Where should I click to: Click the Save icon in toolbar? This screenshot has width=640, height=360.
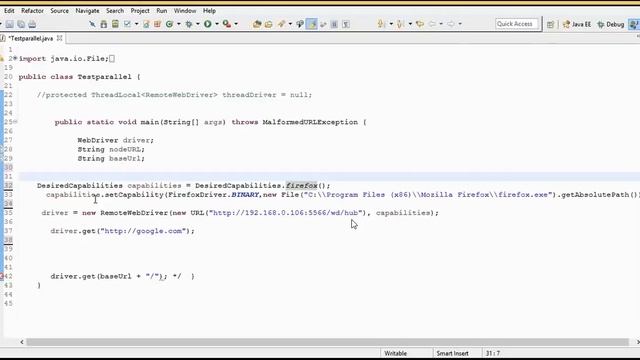[10, 24]
